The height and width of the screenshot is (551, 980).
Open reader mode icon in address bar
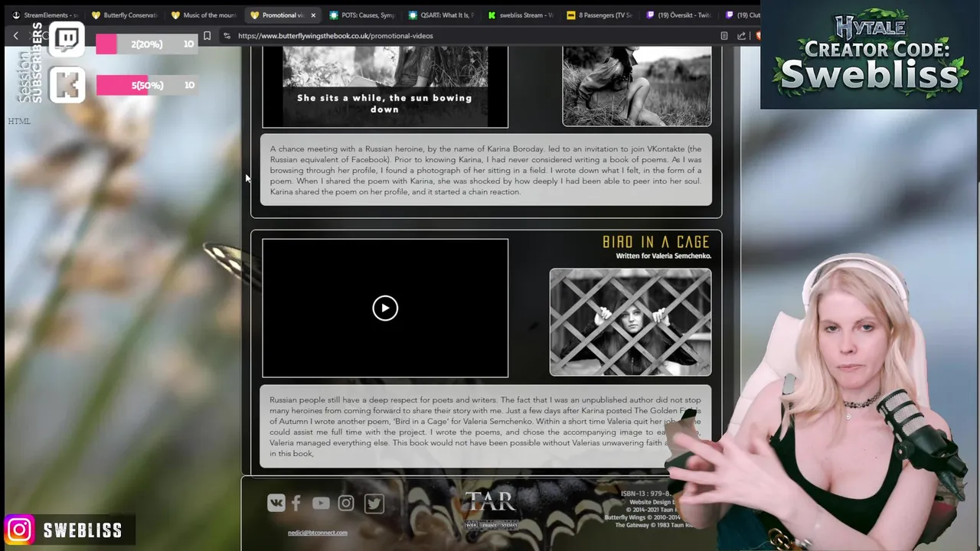point(724,36)
